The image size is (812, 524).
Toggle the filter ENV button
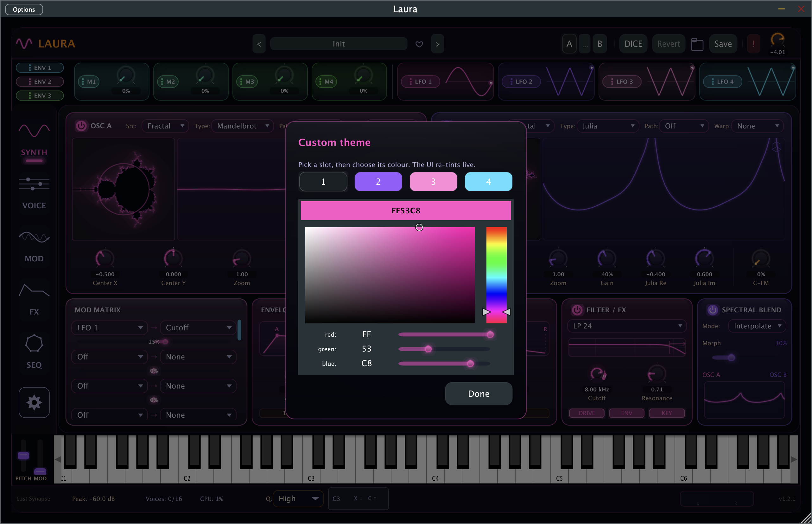point(626,413)
